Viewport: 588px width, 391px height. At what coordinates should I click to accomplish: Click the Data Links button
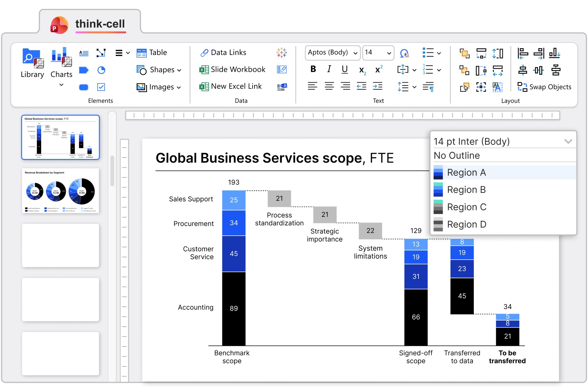point(223,53)
